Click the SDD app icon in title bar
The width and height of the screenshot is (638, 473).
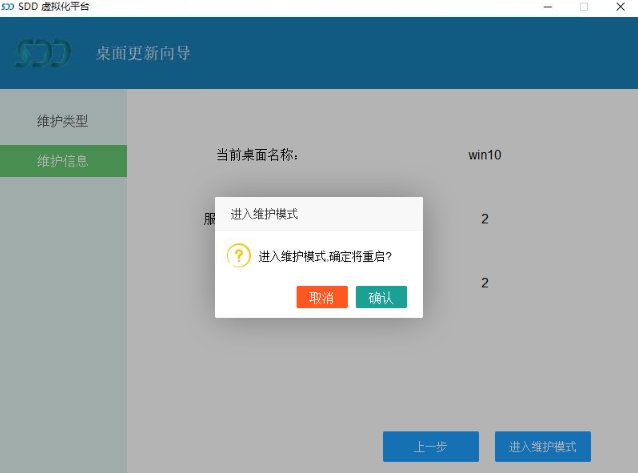[x=9, y=7]
